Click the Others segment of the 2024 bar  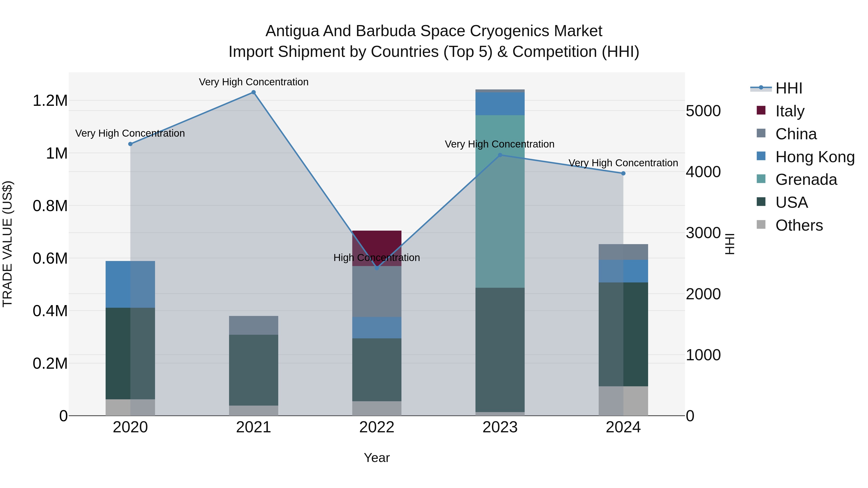pos(623,401)
